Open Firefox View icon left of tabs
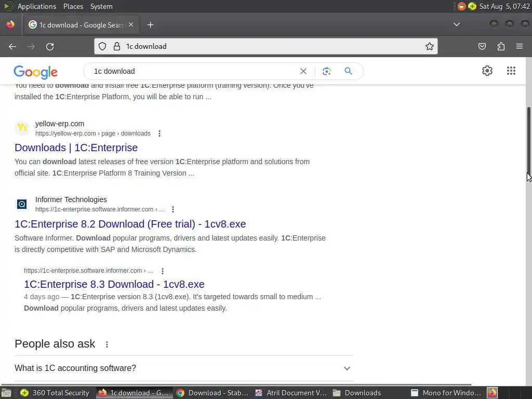 click(x=10, y=24)
